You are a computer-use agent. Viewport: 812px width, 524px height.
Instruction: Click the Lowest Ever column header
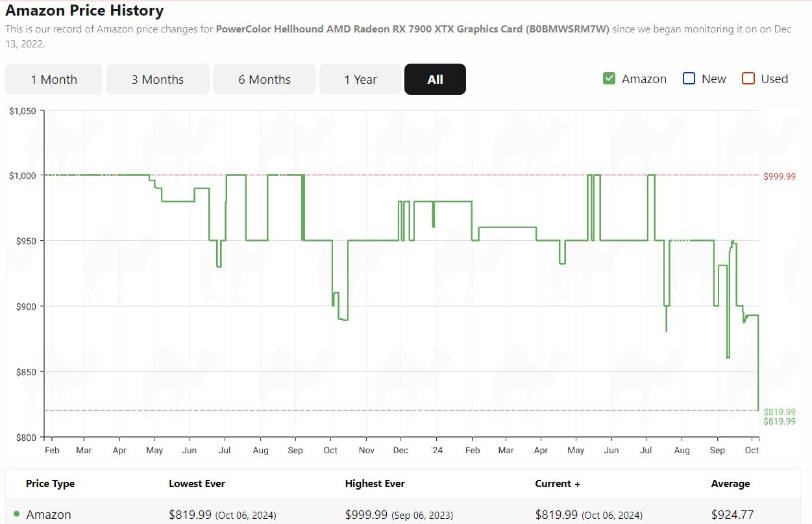click(x=197, y=484)
